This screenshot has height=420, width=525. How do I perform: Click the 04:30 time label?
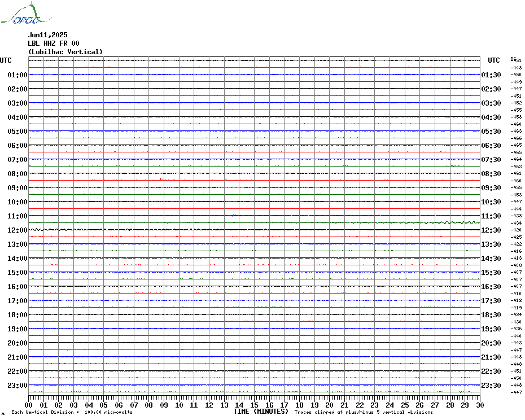click(x=491, y=117)
